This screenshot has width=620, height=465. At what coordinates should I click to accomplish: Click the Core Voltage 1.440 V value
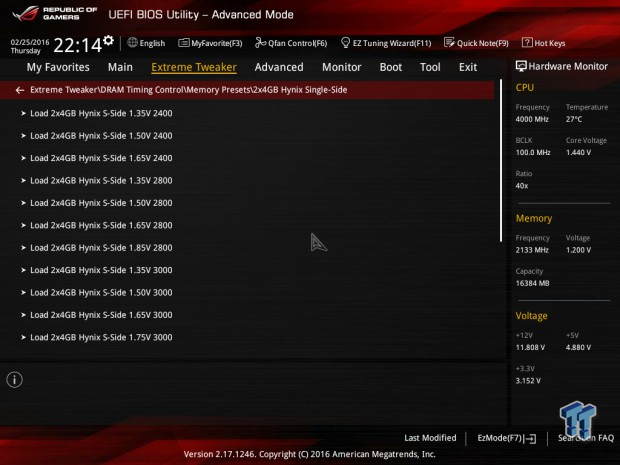578,152
